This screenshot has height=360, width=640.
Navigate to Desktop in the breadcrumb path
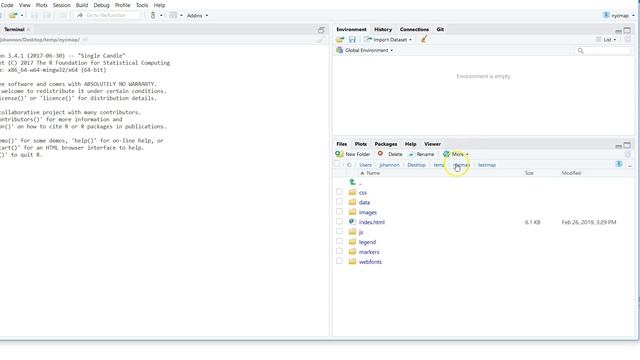tap(416, 165)
